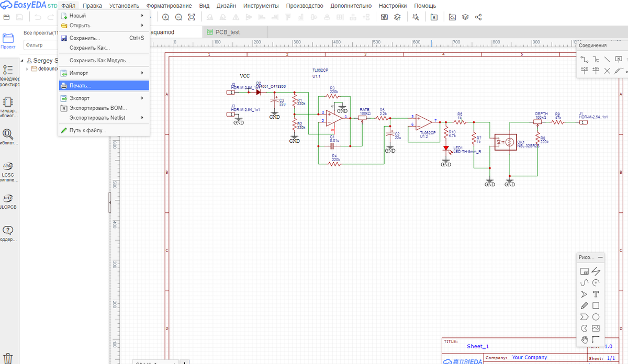Expand the debounce project folder

[27, 69]
